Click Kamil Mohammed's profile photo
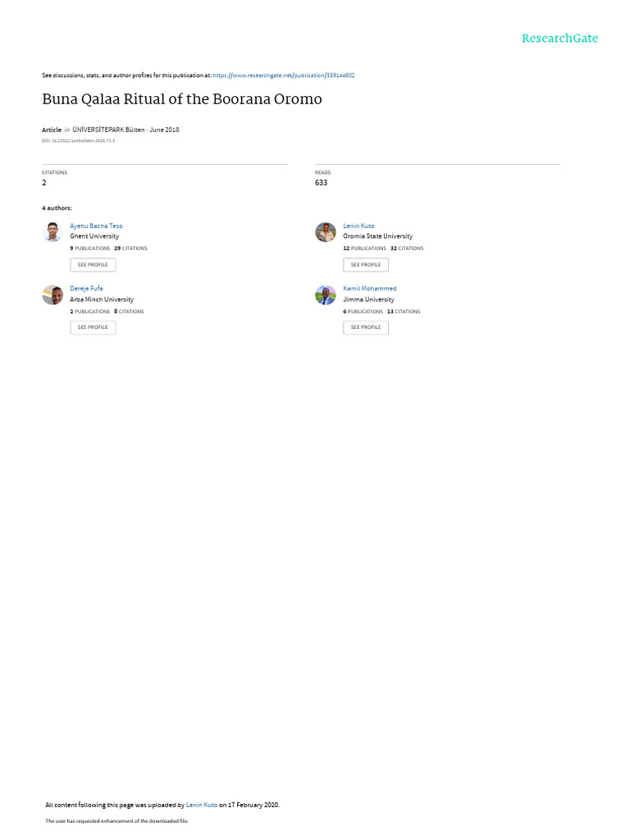The image size is (630, 840). [x=325, y=295]
